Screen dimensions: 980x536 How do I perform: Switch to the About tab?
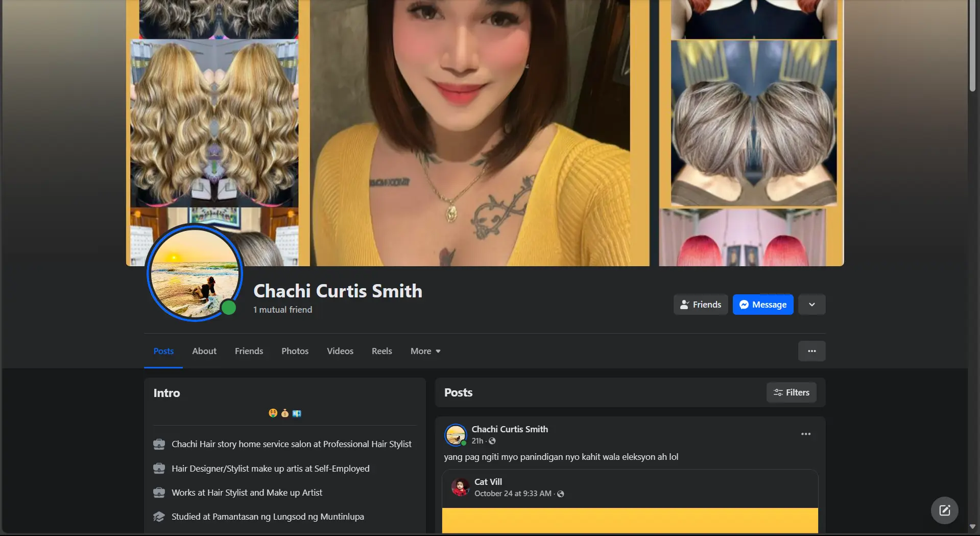pos(204,351)
